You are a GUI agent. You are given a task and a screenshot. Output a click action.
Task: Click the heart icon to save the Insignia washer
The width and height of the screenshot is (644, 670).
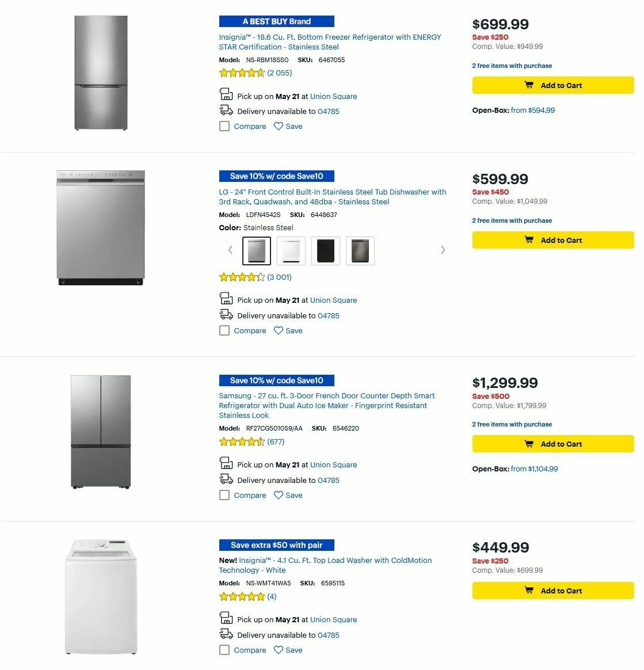[279, 650]
